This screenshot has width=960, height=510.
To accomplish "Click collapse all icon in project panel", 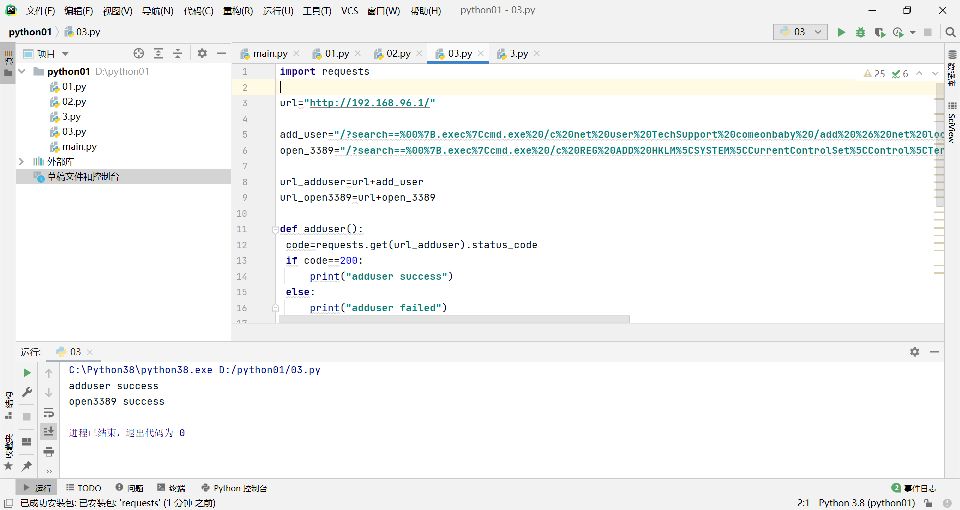I will (178, 53).
